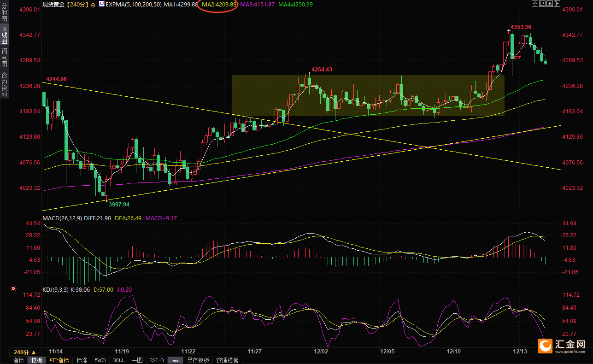Click the hide right panel arrow icon
Image resolution: width=593 pixels, height=364 pixels.
557,4
